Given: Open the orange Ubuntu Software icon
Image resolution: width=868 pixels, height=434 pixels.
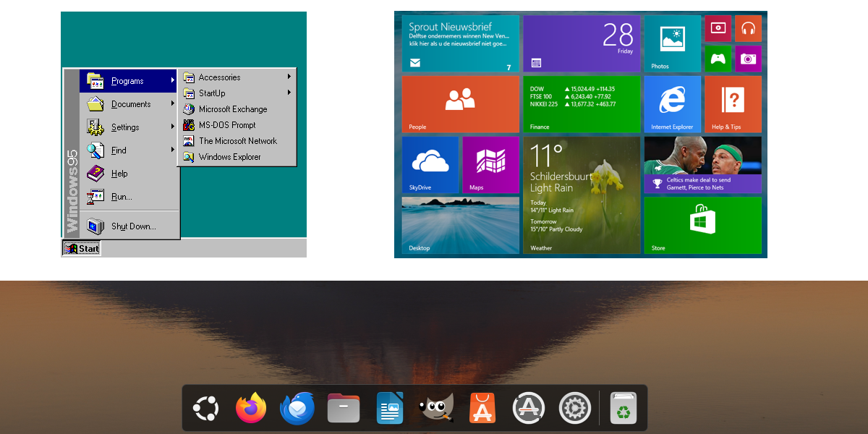Looking at the screenshot, I should [482, 409].
